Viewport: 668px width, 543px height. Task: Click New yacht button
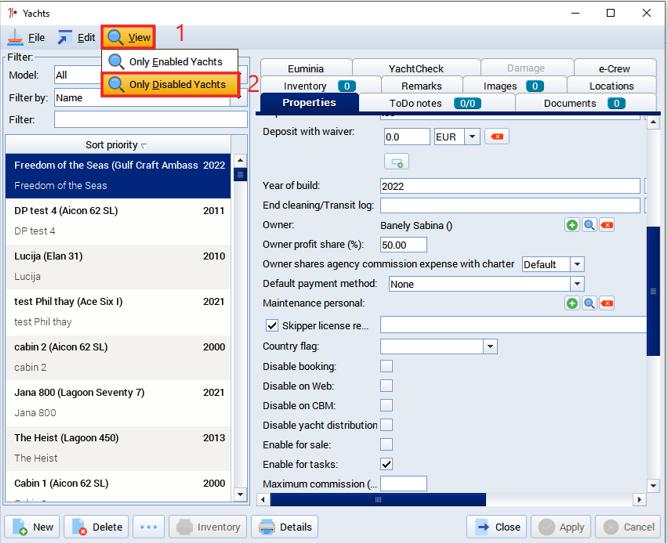click(32, 527)
